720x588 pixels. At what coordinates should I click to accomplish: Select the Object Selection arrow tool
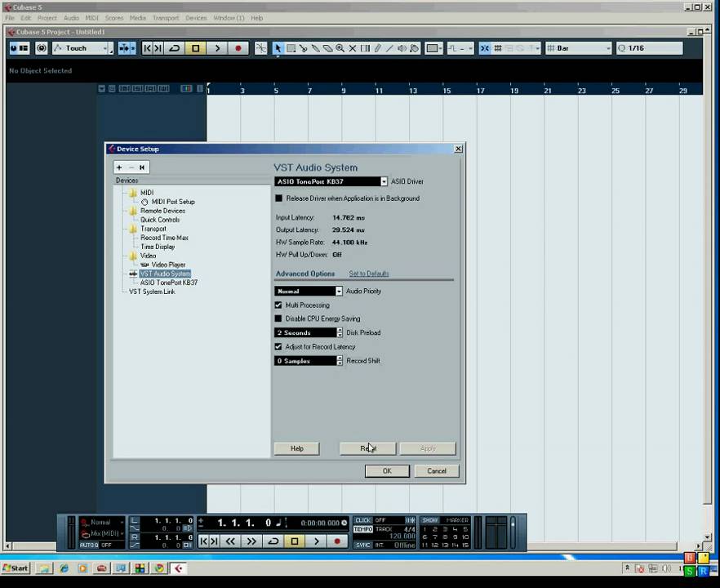pos(278,48)
